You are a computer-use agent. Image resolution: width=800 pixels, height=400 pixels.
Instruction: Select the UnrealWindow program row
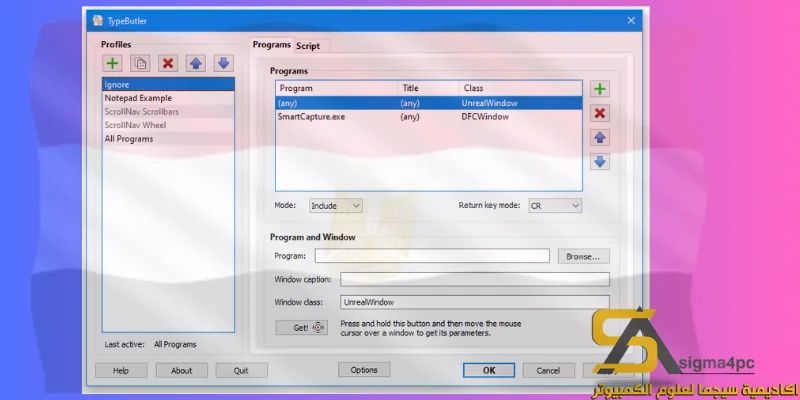(429, 103)
